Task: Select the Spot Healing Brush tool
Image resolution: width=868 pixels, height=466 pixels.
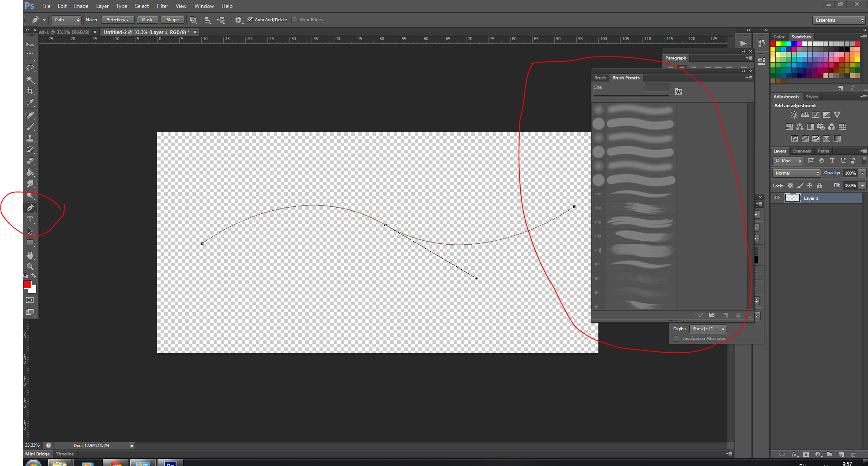Action: click(x=30, y=115)
